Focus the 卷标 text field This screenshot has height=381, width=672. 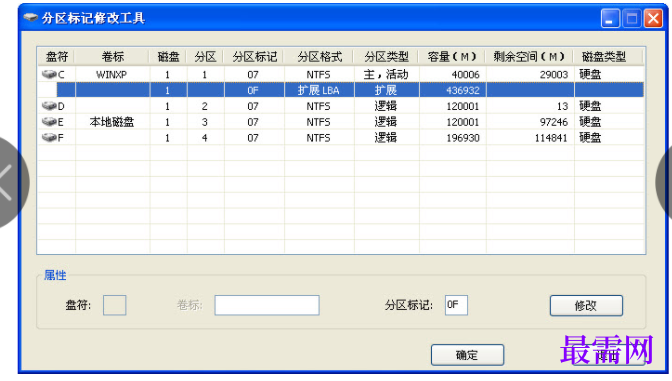click(x=267, y=305)
